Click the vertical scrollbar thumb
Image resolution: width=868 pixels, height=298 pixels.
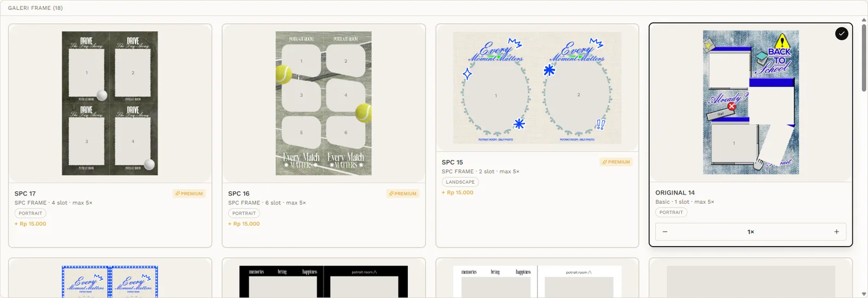(x=864, y=58)
